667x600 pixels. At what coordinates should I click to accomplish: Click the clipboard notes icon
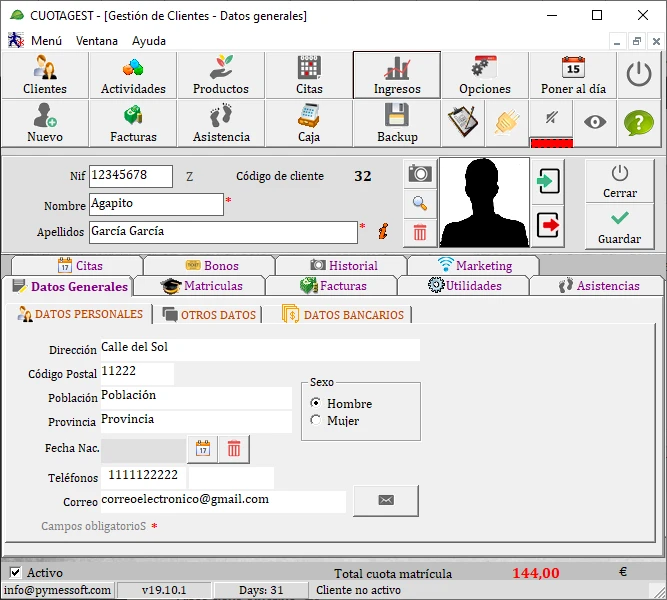click(463, 123)
